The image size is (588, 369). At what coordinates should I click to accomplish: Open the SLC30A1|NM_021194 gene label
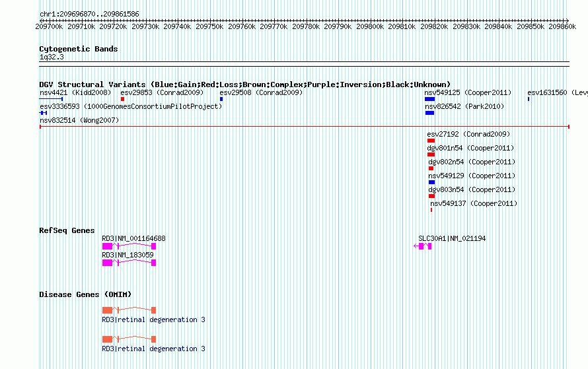(453, 238)
